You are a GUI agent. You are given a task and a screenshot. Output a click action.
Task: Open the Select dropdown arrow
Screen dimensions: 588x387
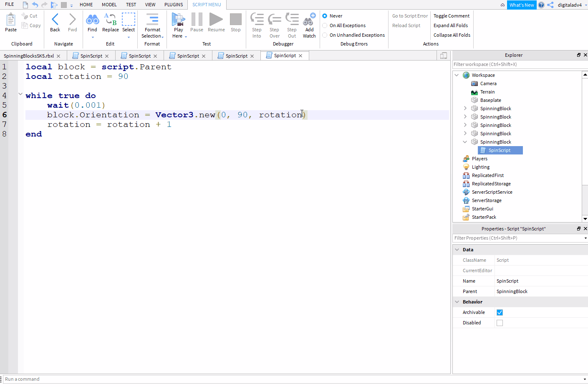click(129, 37)
